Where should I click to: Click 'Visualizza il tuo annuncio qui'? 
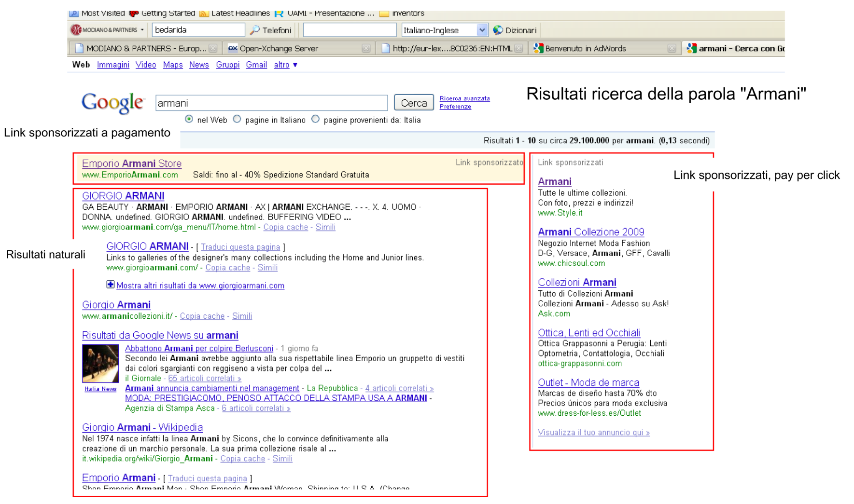594,433
